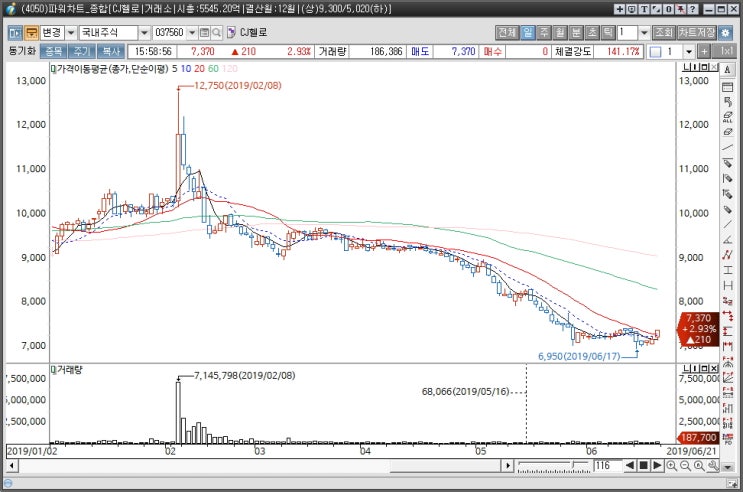
Task: Click the 조회 query button
Action: pos(664,32)
